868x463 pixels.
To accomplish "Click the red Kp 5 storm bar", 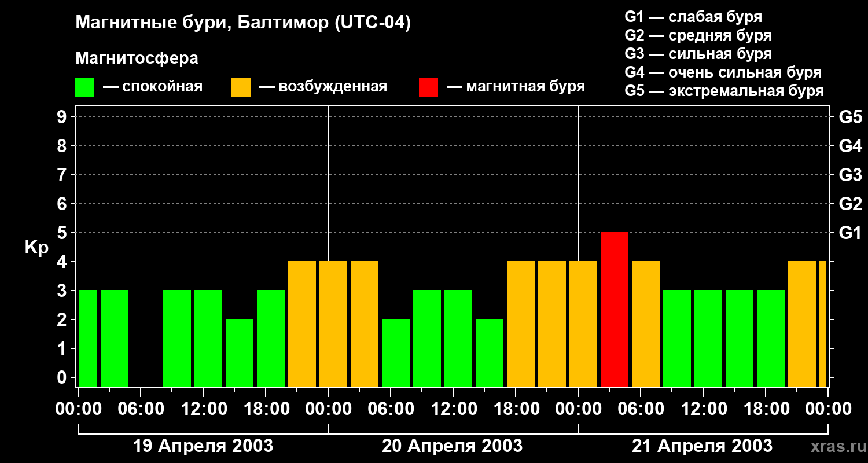I will click(x=615, y=309).
